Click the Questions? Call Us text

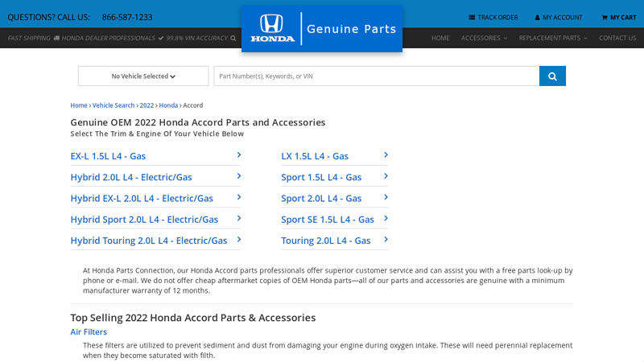click(49, 17)
